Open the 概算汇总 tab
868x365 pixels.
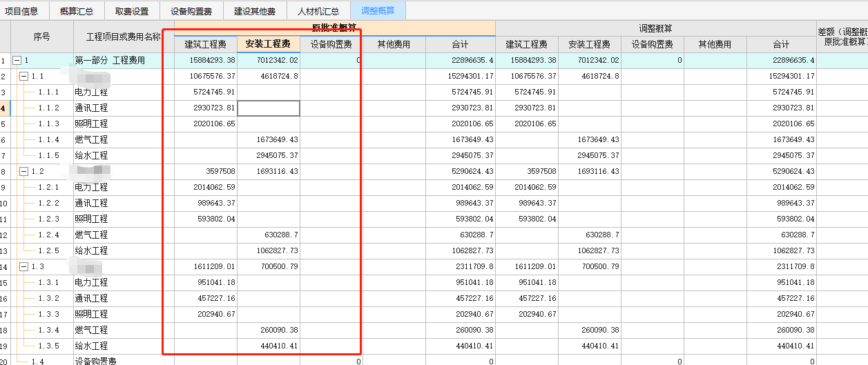click(x=77, y=11)
